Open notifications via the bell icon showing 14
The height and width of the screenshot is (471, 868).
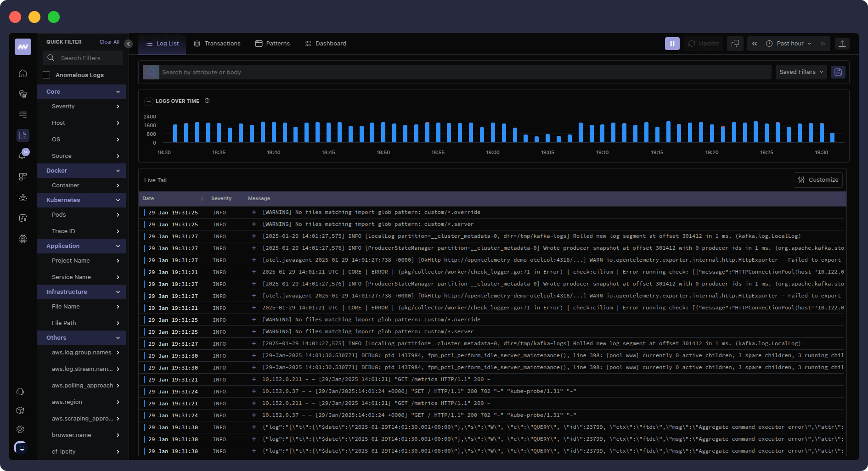pos(22,154)
